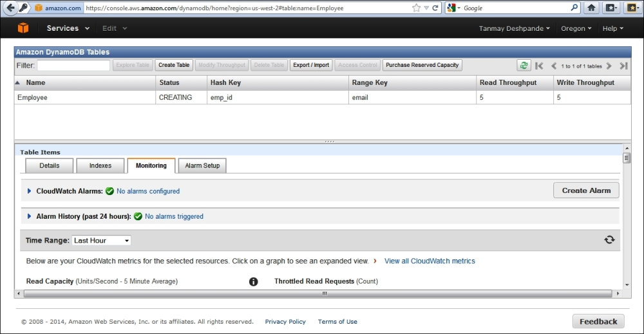Click Purchase Reserved Capacity button

[422, 65]
